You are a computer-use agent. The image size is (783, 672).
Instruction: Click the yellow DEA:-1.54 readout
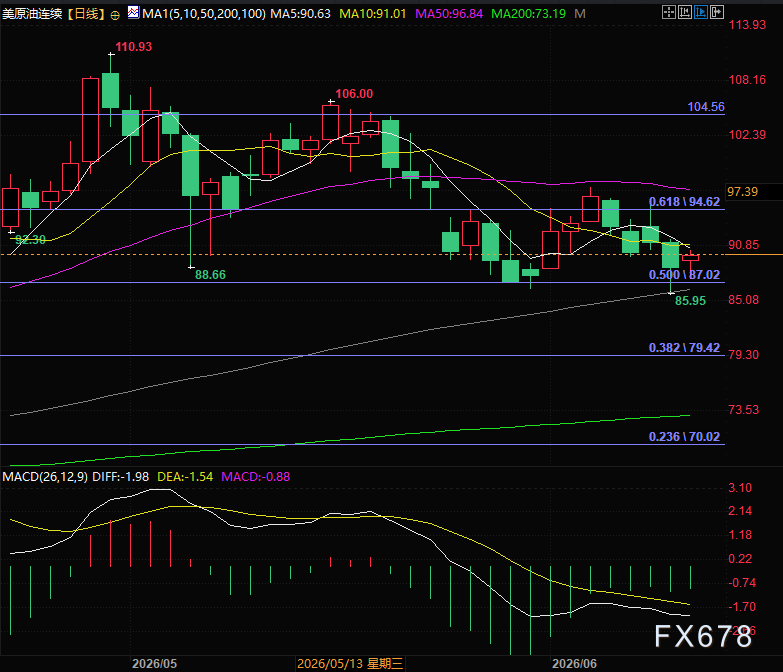(x=185, y=477)
